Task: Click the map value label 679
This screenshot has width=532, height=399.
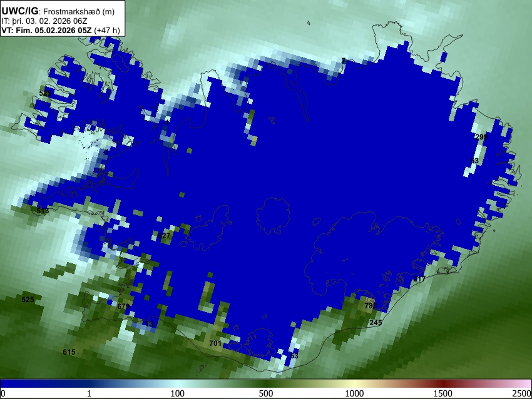Action: pyautogui.click(x=123, y=306)
